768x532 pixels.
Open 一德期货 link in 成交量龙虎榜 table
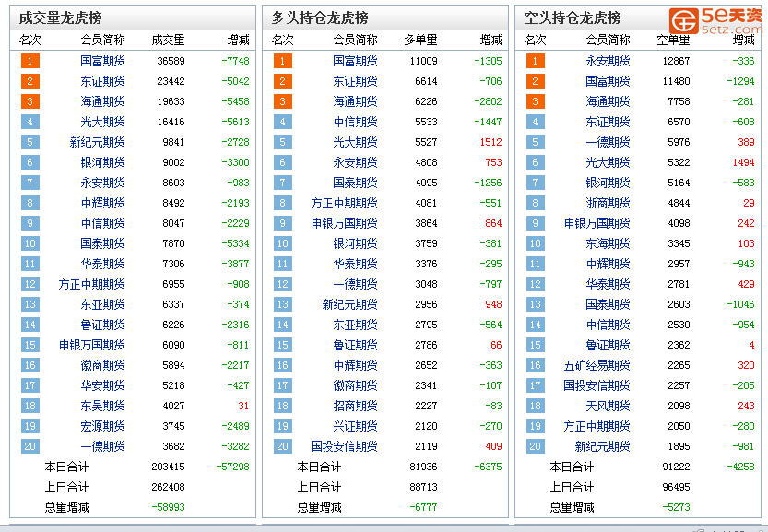point(102,446)
